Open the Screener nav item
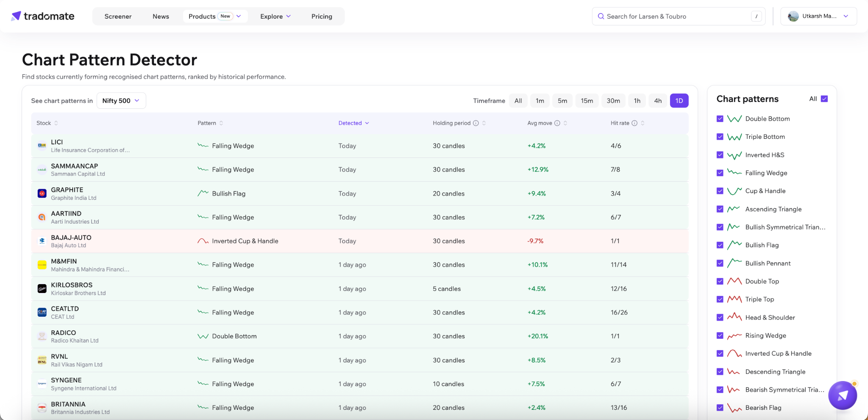868x420 pixels. (118, 17)
